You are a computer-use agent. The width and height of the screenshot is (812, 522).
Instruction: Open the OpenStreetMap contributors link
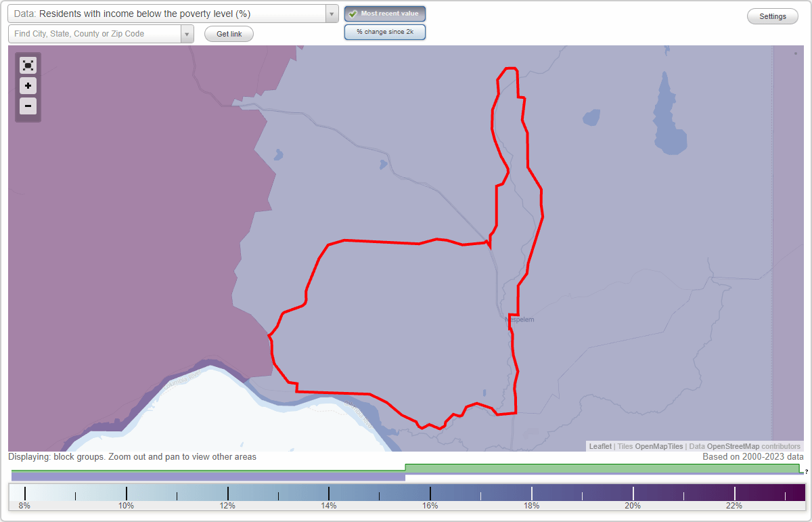[731, 446]
